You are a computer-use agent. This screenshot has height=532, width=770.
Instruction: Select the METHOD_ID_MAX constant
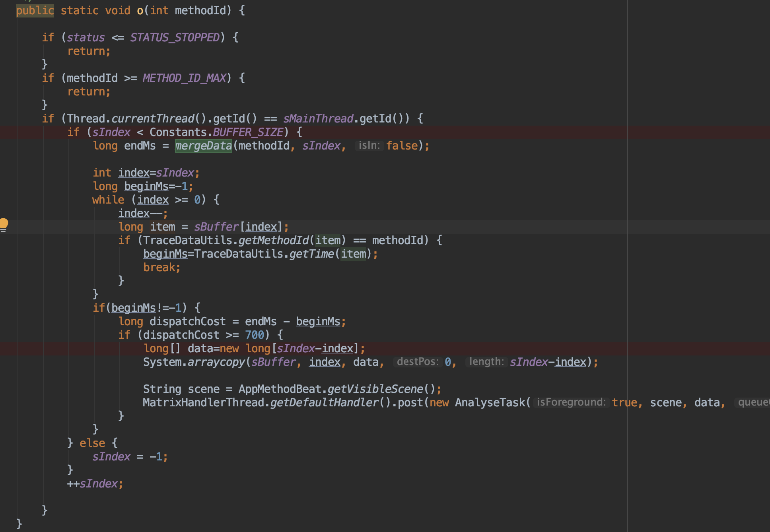(x=185, y=78)
